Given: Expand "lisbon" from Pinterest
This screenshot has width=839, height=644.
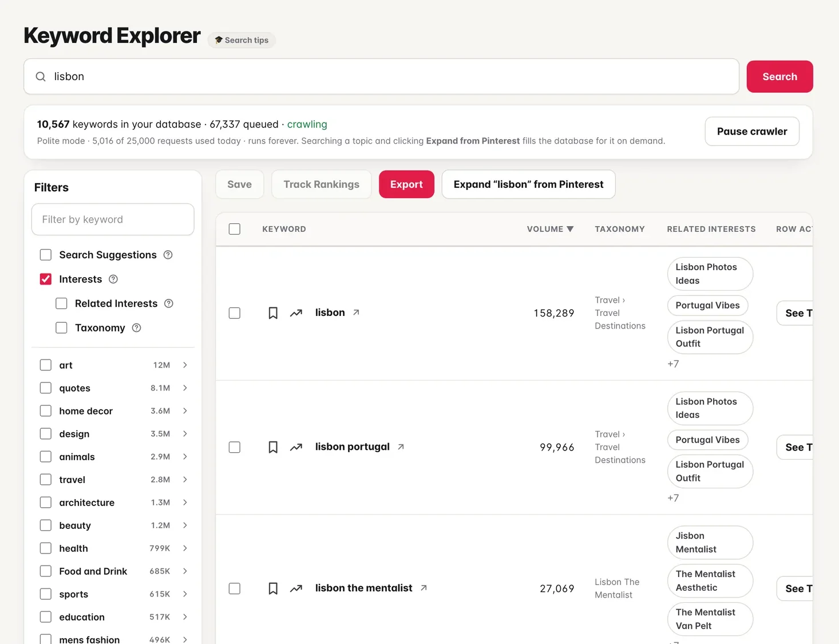Looking at the screenshot, I should (x=528, y=184).
